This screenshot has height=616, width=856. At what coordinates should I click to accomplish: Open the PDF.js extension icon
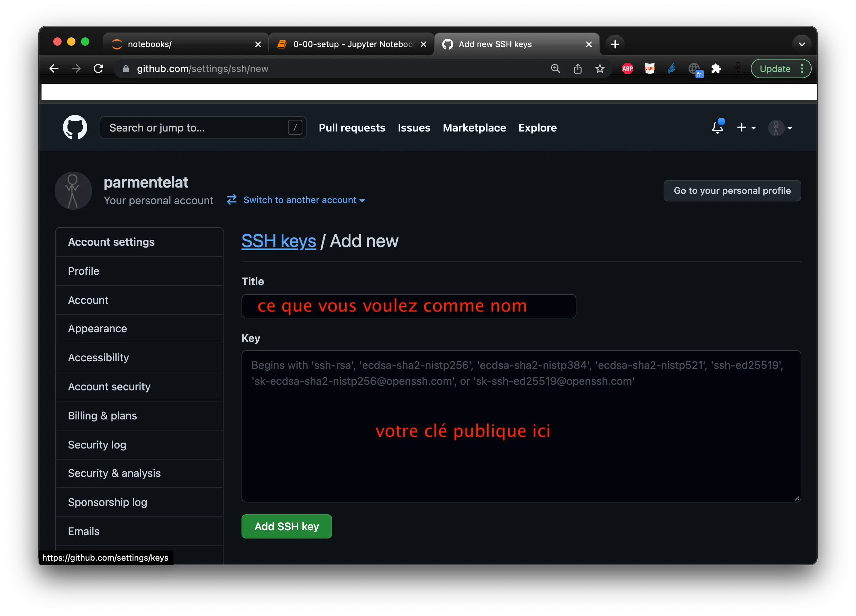[x=649, y=68]
